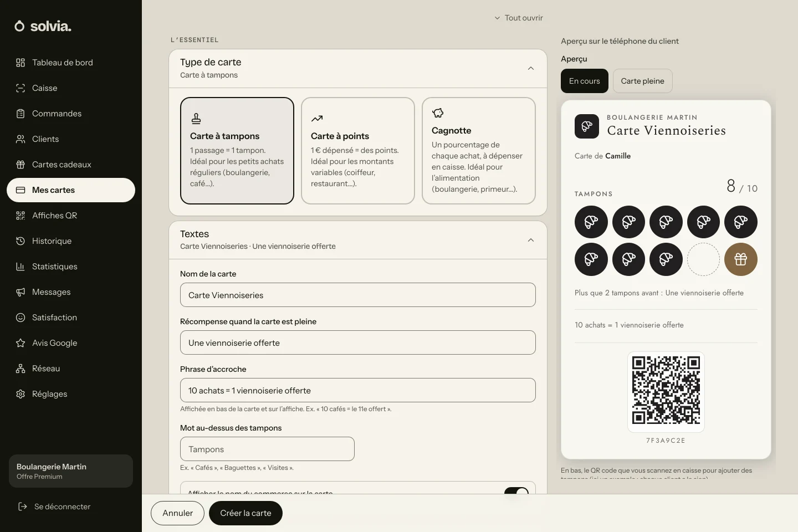
Task: Select the Carte à tampons card type
Action: coord(237,151)
